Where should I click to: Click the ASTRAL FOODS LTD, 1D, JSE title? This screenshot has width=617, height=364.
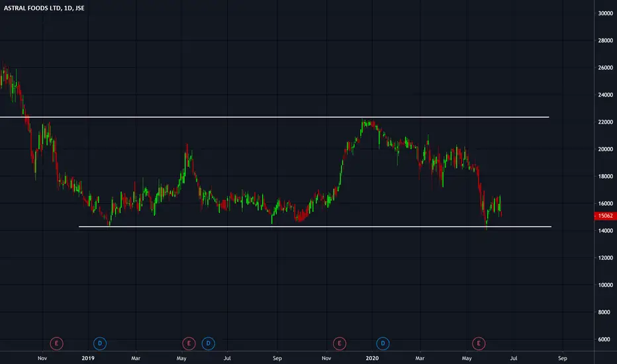(x=44, y=8)
